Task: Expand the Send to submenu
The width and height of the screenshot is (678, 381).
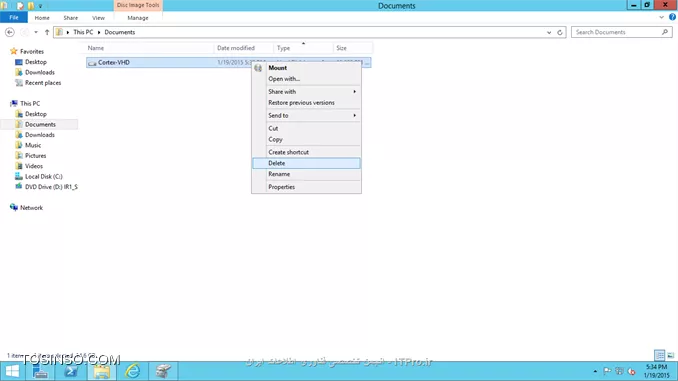Action: [306, 115]
